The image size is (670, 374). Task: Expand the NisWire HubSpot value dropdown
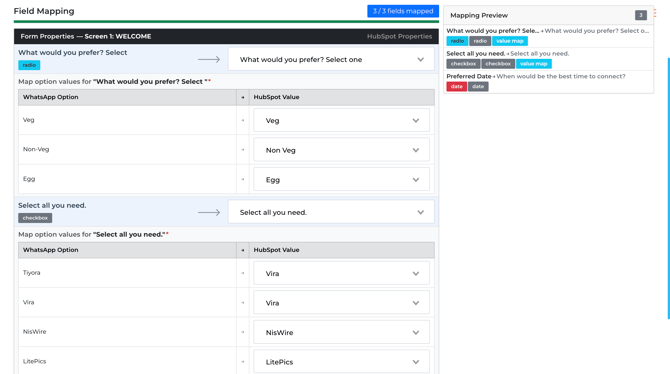[x=341, y=332]
